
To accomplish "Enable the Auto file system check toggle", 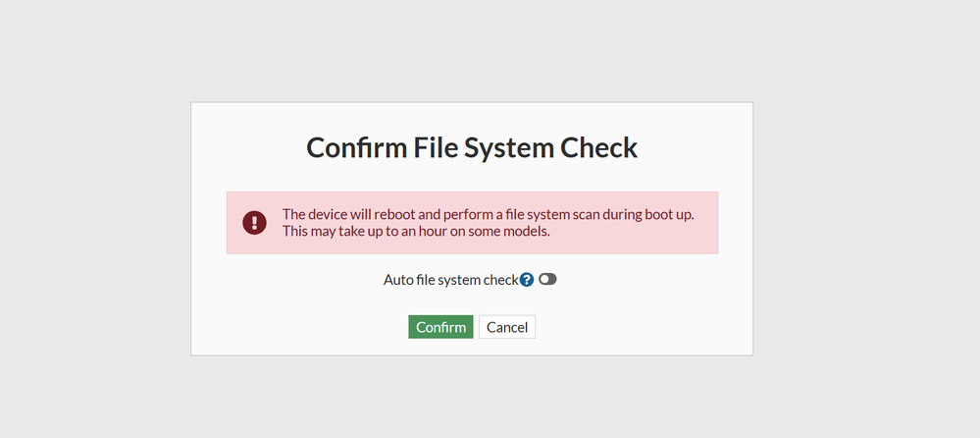I will pos(547,280).
